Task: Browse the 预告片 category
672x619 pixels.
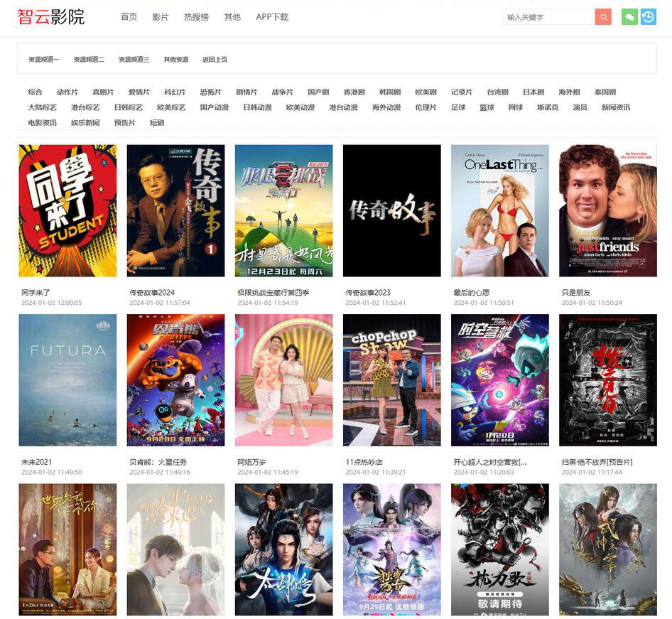Action: 125,123
